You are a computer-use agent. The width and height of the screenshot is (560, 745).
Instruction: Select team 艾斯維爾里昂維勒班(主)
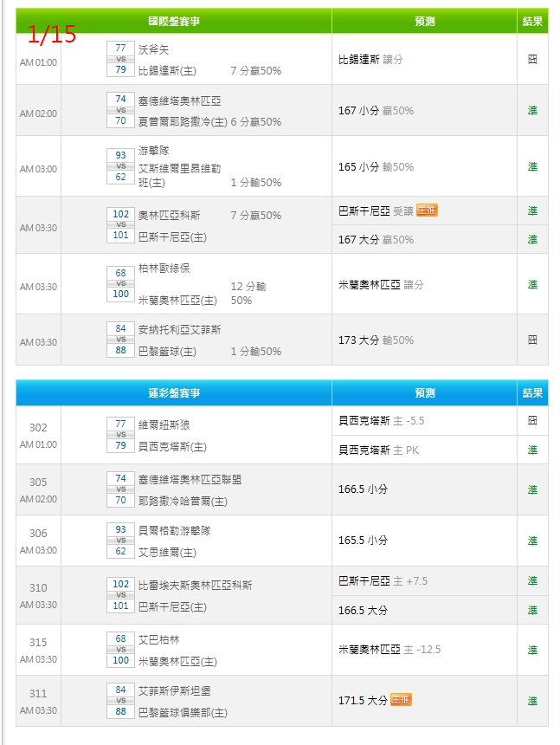(x=179, y=175)
